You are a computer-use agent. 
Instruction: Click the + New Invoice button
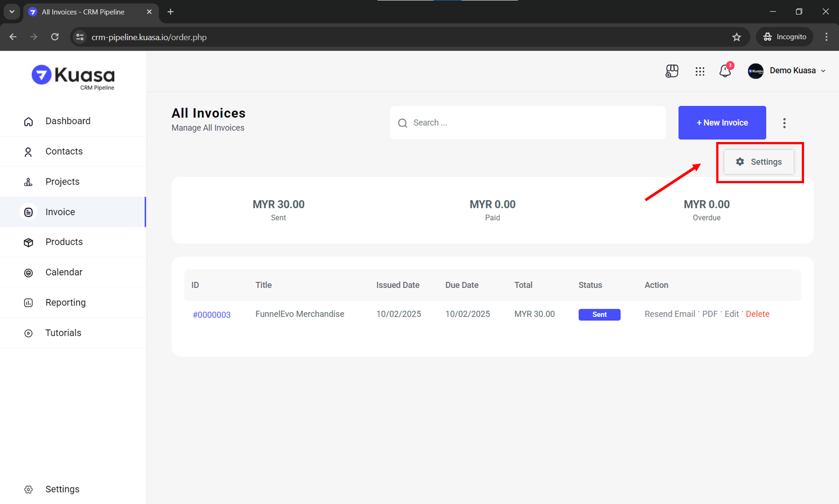(722, 123)
